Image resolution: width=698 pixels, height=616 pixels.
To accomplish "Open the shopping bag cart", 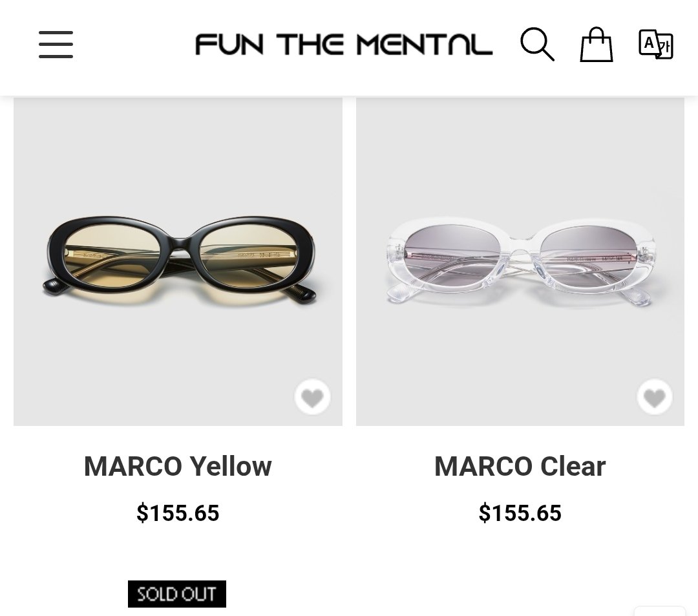I will (x=596, y=45).
